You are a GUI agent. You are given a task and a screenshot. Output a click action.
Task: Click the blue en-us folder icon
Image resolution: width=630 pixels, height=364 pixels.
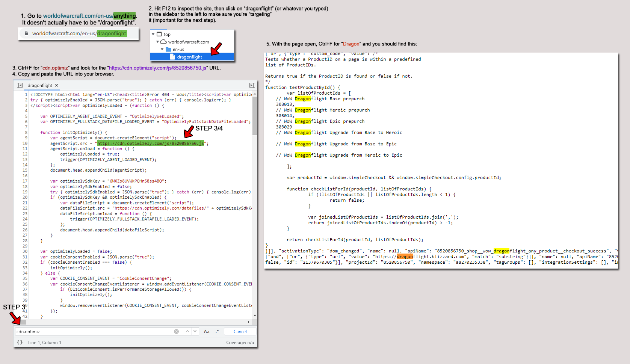(168, 49)
